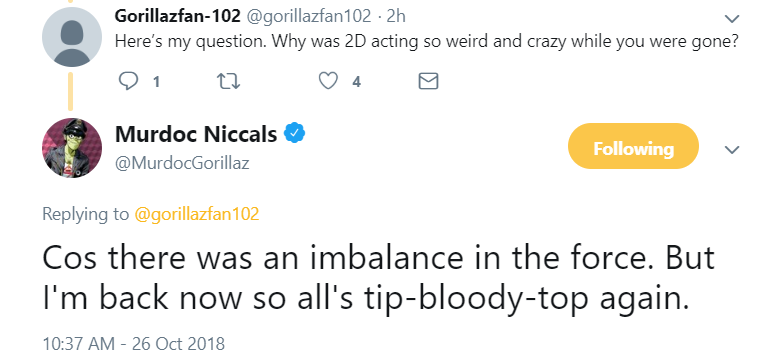Expand the chevron on Gorillazfan-102's tweet

pyautogui.click(x=732, y=19)
